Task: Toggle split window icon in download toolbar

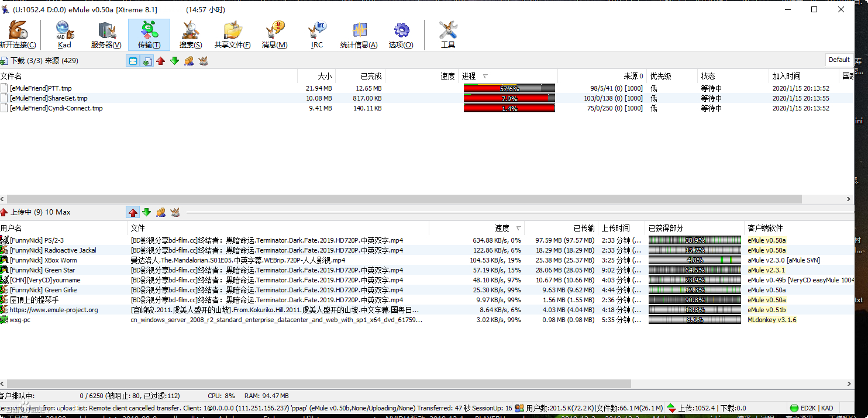Action: (133, 61)
